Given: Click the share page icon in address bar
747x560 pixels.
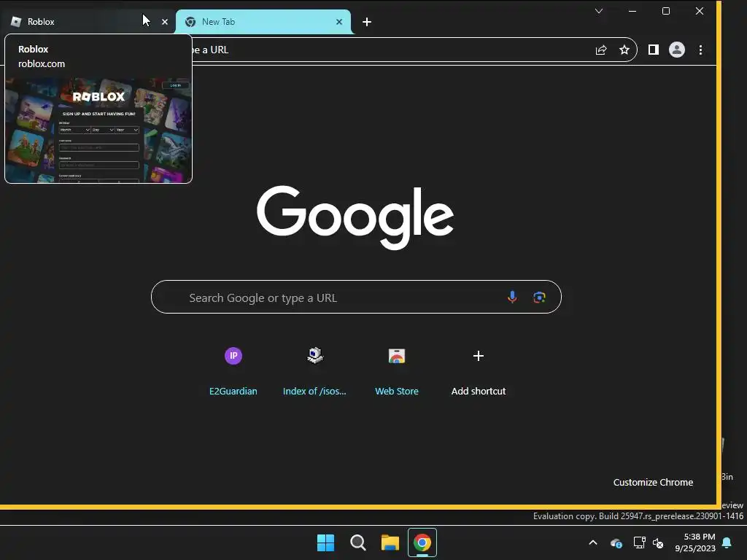Looking at the screenshot, I should (x=601, y=50).
